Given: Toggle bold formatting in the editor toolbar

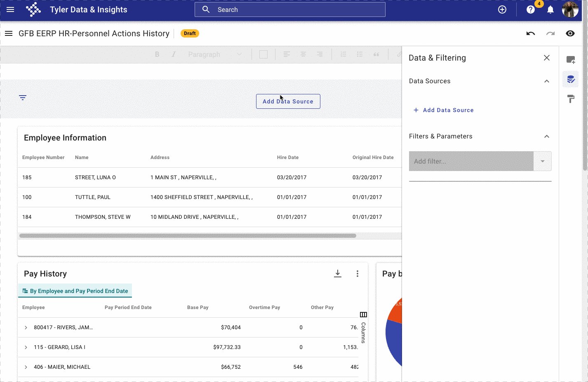Looking at the screenshot, I should (x=157, y=54).
